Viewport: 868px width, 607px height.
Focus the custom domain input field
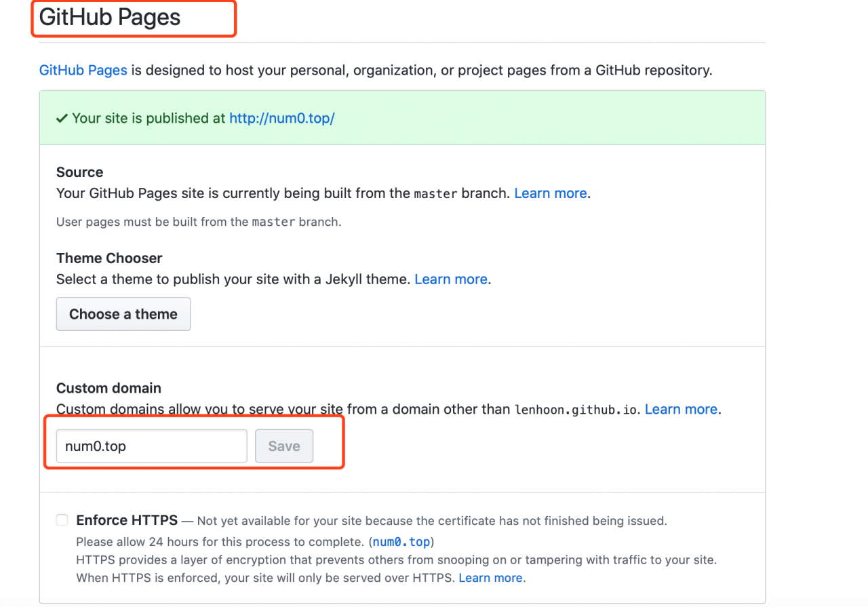point(151,446)
